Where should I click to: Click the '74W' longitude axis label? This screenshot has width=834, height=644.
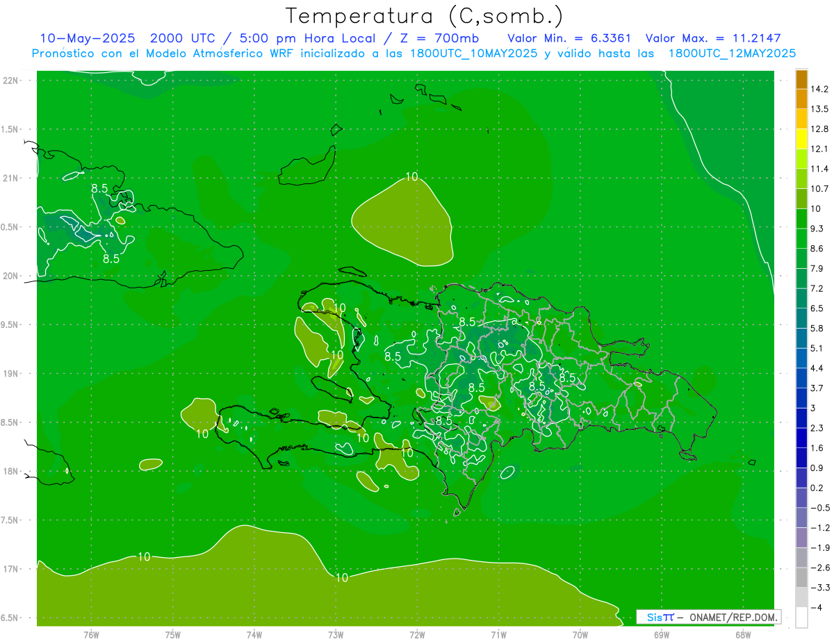pyautogui.click(x=254, y=635)
